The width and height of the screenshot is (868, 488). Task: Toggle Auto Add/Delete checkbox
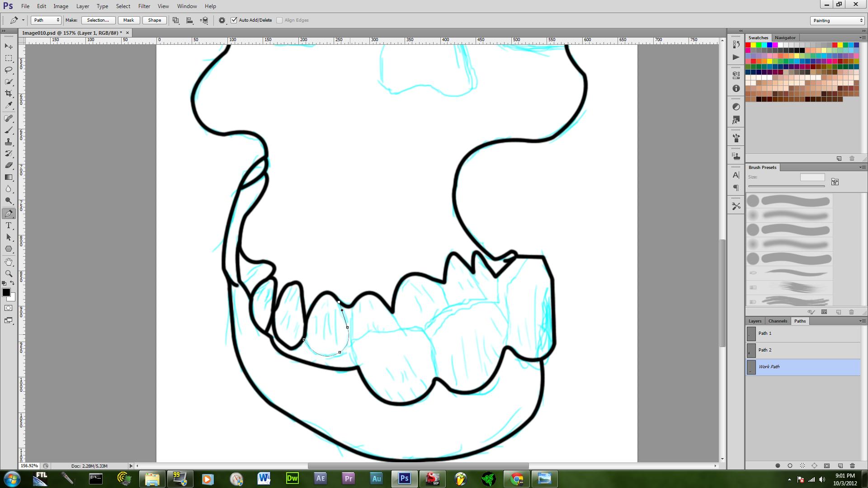click(x=234, y=20)
